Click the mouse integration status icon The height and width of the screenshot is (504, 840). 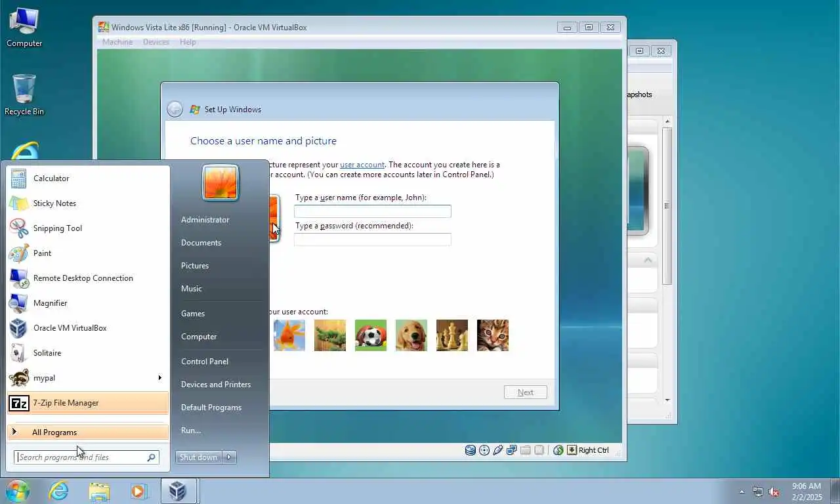pos(558,450)
